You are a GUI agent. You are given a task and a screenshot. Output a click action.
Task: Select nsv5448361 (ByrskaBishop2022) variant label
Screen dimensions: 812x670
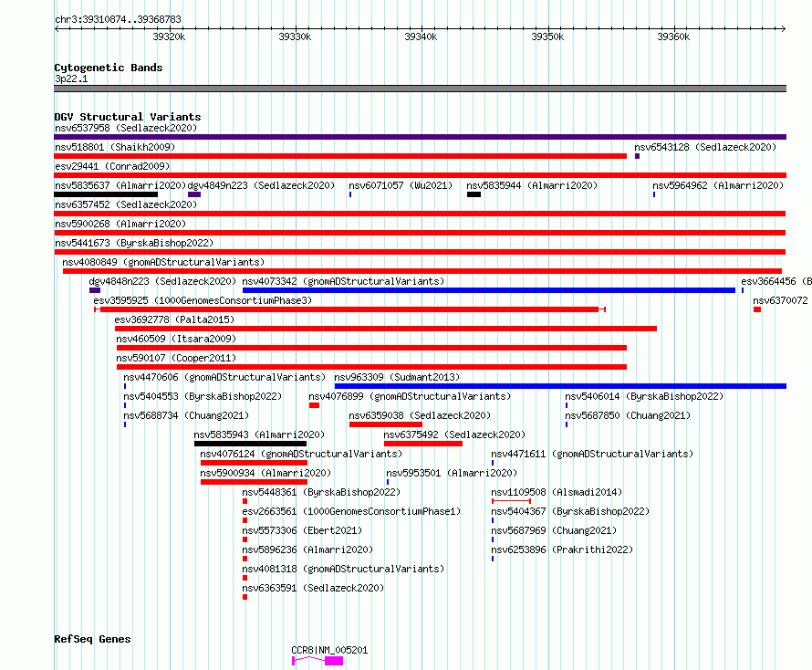tap(321, 492)
